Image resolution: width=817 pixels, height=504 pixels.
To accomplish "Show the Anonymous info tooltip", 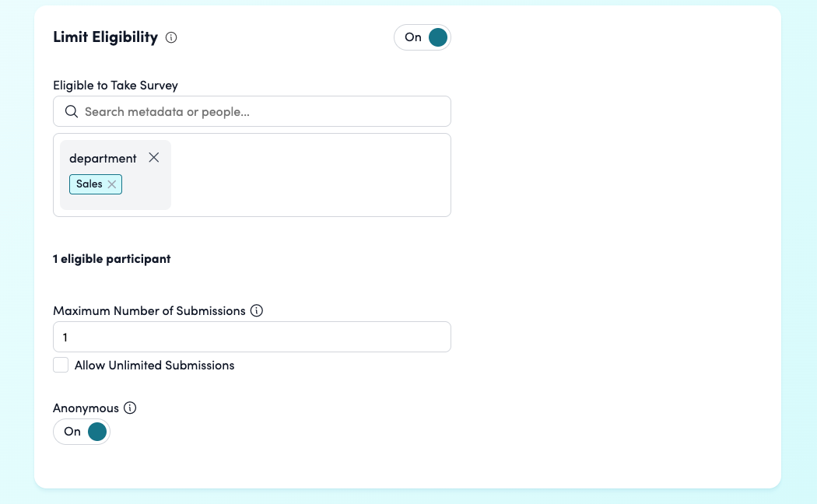I will [x=130, y=408].
